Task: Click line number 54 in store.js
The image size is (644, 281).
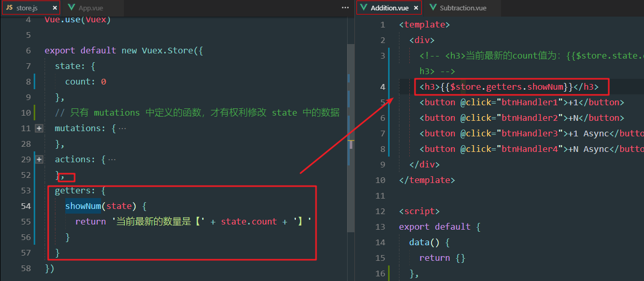Action: pos(26,206)
